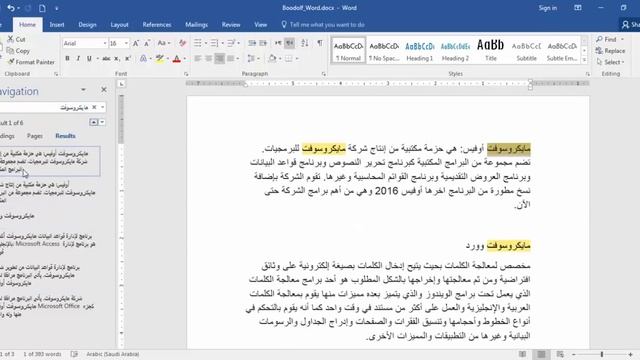Go to previous search result arrow
The image size is (640, 360).
pos(93,122)
